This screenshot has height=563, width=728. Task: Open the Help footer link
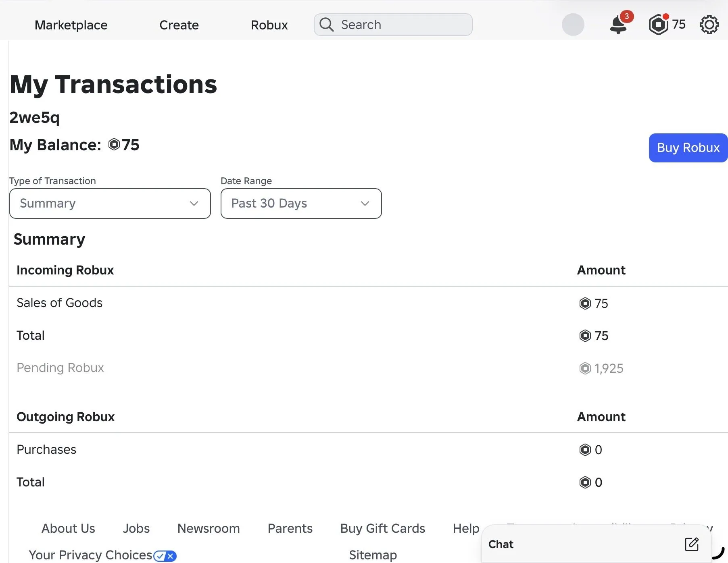(x=466, y=528)
